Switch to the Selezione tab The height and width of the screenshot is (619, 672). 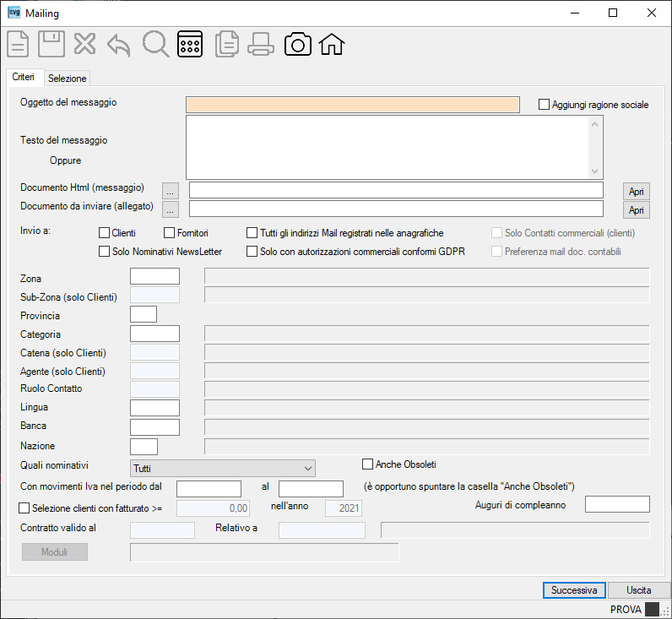point(67,79)
